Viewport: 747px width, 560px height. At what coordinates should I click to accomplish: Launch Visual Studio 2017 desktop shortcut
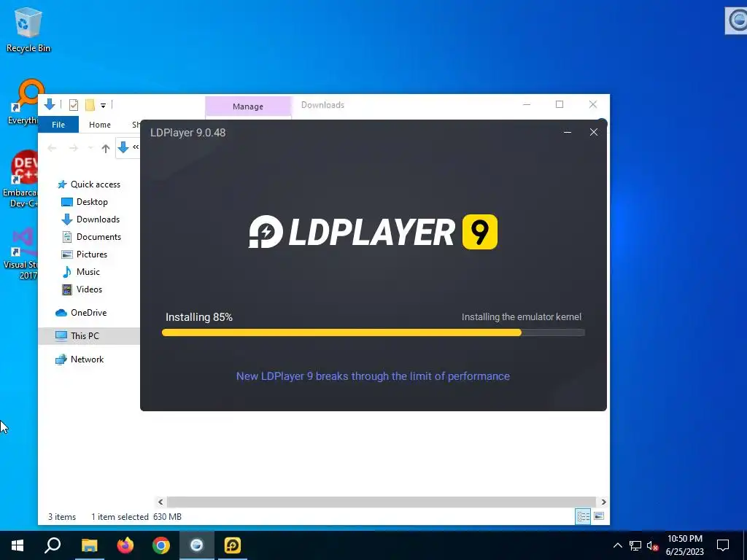click(x=20, y=254)
